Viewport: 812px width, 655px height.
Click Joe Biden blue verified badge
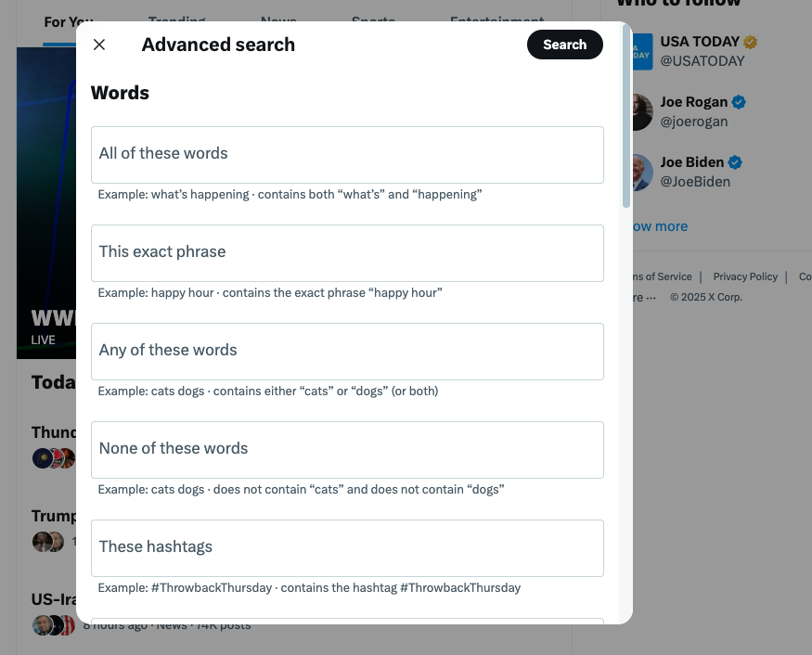[x=735, y=162]
